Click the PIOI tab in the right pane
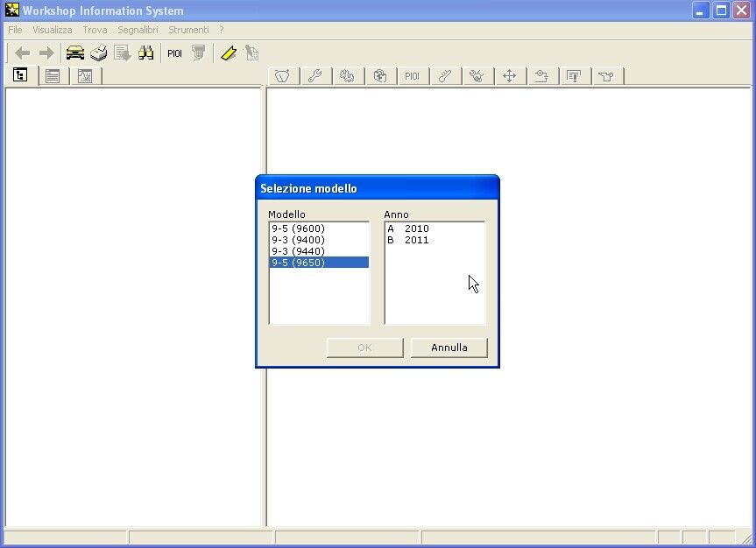 pyautogui.click(x=413, y=75)
